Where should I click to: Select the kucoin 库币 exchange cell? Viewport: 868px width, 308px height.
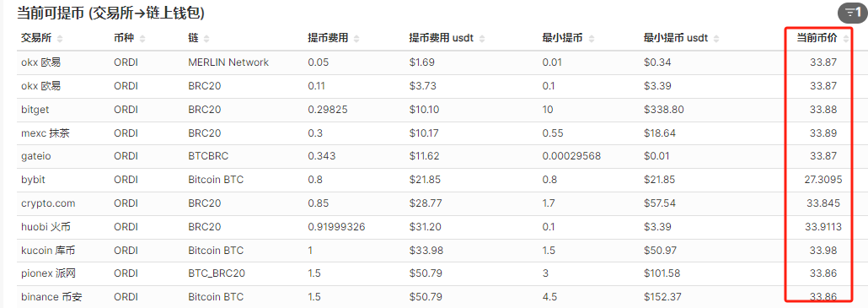47,251
